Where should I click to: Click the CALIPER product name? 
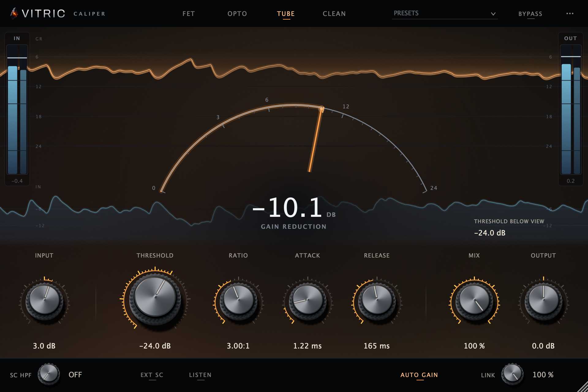pos(89,14)
